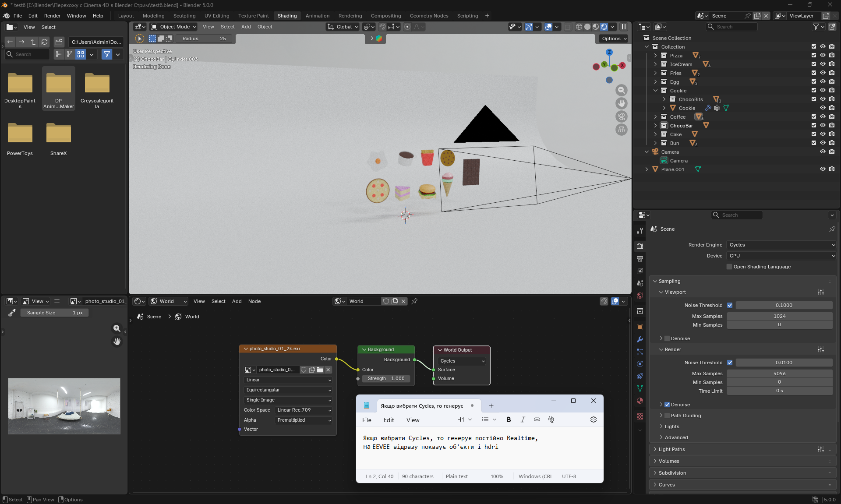Click the hand icon to pan the view
This screenshot has height=504, width=841.
point(621,103)
